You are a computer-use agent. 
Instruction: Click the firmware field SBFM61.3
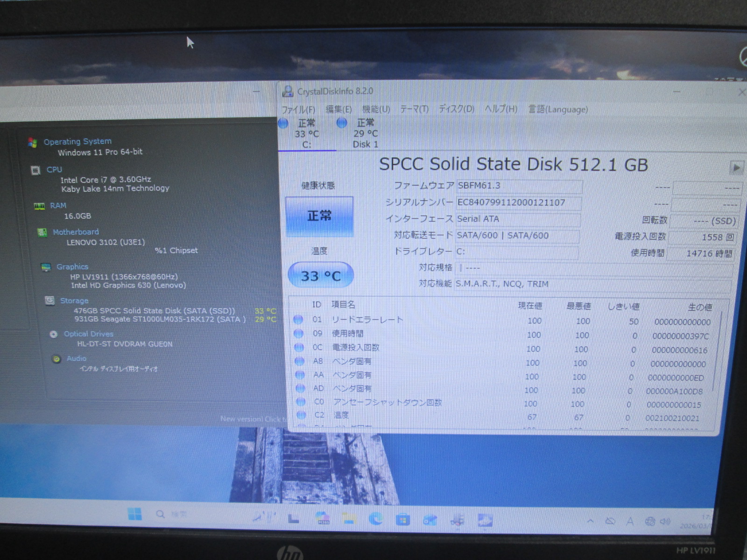click(x=518, y=186)
